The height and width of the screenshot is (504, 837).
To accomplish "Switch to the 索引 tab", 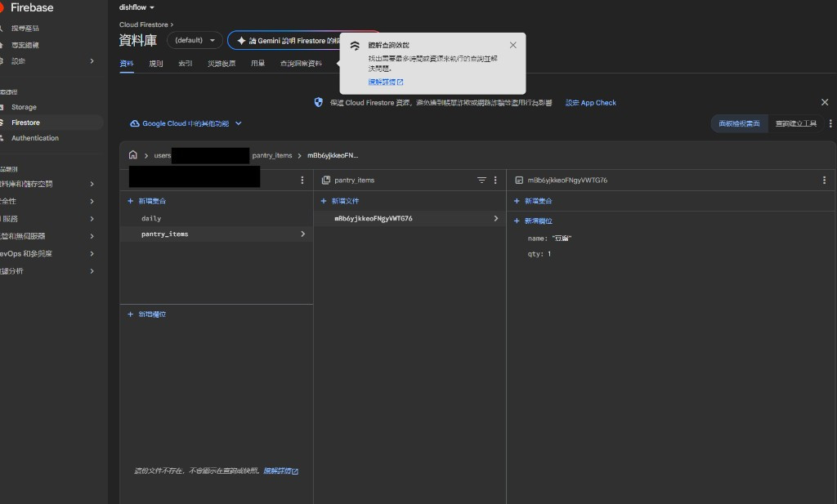I will (x=186, y=64).
